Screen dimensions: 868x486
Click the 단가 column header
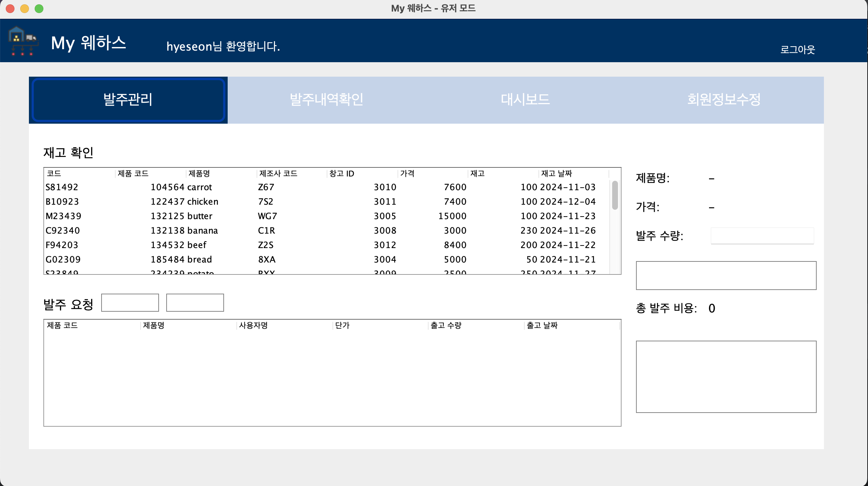(x=381, y=325)
